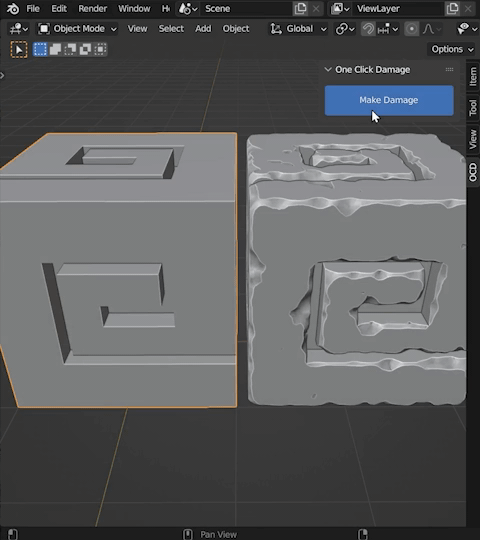The height and width of the screenshot is (540, 480).
Task: Open the Object Mode dropdown
Action: 77,29
